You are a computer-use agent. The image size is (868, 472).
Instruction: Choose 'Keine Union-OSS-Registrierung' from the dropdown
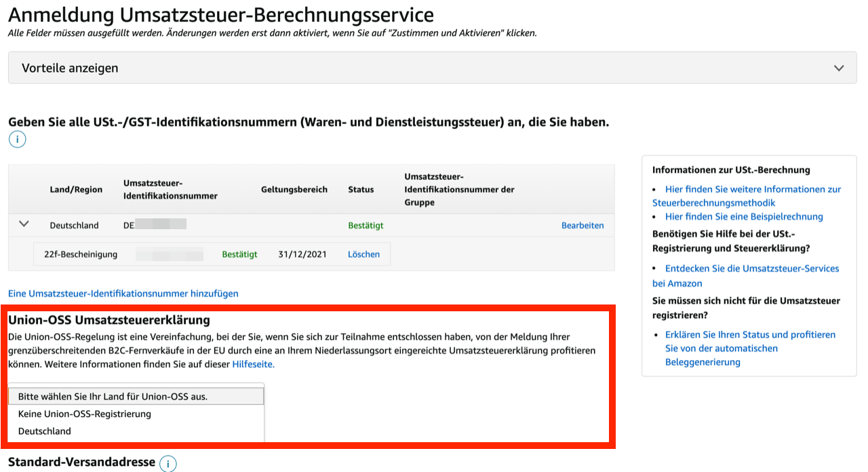click(85, 414)
